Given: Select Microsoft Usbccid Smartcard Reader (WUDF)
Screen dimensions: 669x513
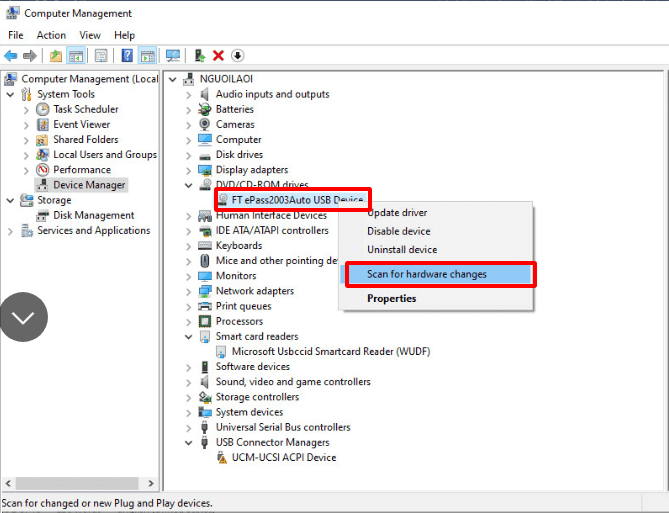Looking at the screenshot, I should point(331,352).
